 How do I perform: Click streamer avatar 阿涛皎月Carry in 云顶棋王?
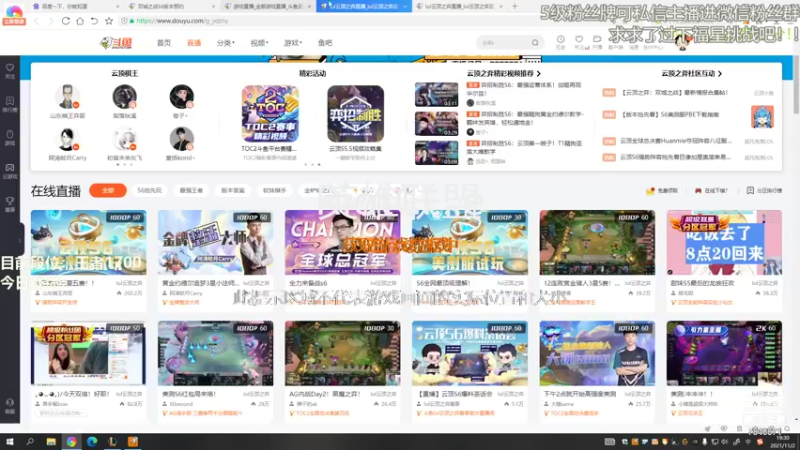point(67,139)
